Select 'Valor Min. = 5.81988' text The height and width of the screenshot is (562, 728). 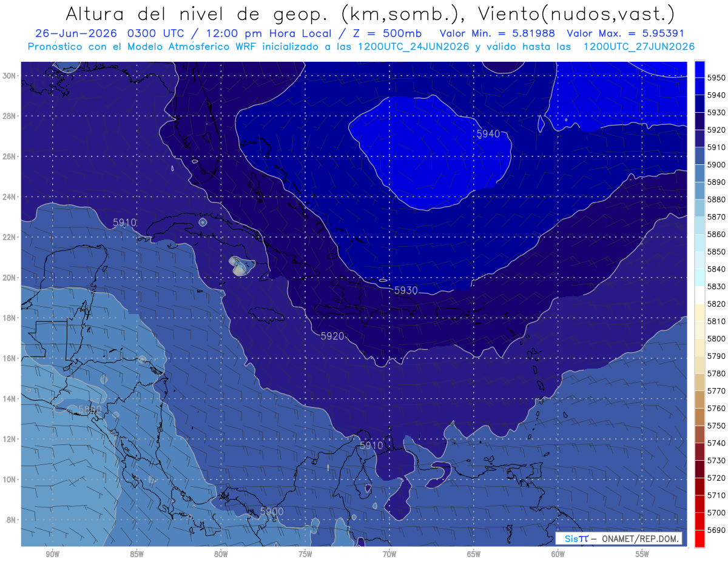click(498, 33)
